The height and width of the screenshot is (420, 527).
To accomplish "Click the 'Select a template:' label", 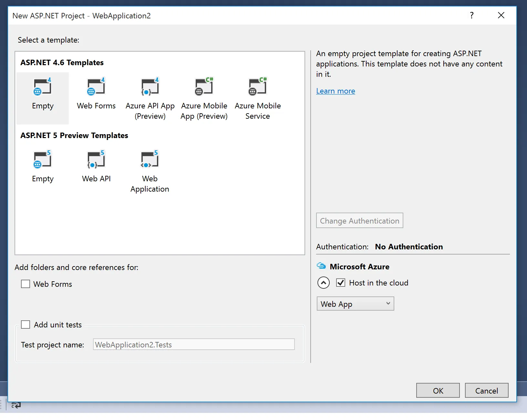I will coord(48,40).
